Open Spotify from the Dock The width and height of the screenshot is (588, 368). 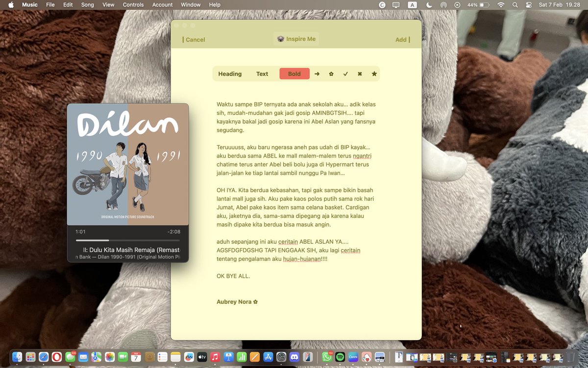tap(340, 357)
